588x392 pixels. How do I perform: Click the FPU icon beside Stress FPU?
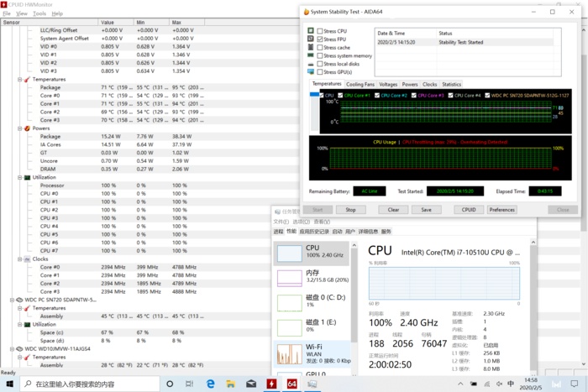tap(311, 39)
